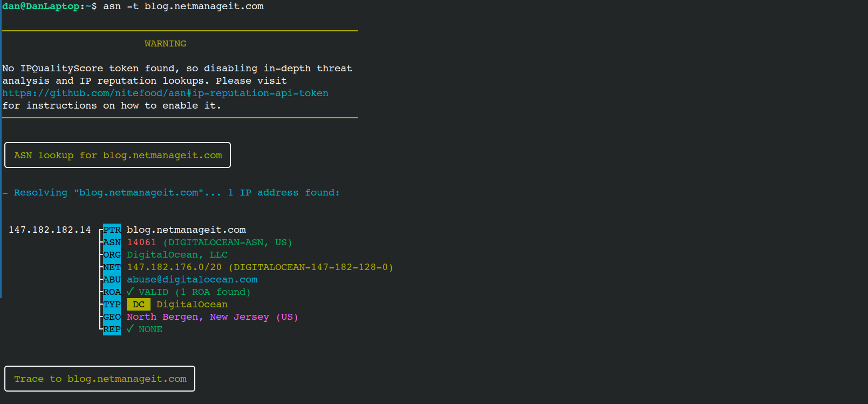This screenshot has height=404, width=868.
Task: Click the green checkmark beside VALID
Action: 130,292
